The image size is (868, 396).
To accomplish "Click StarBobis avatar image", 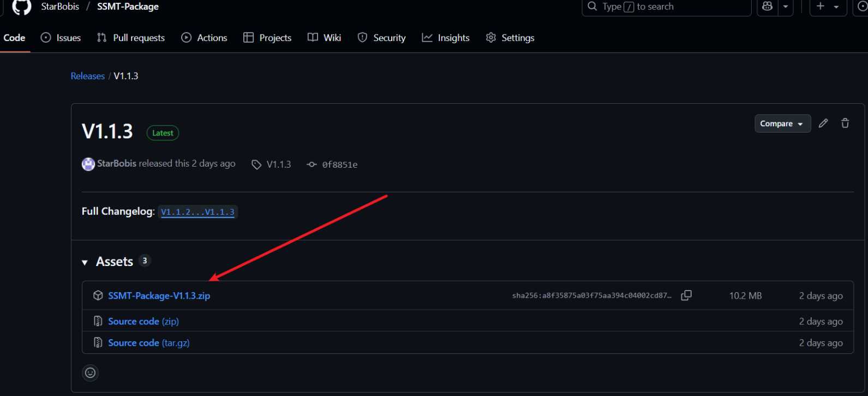I will coord(88,164).
